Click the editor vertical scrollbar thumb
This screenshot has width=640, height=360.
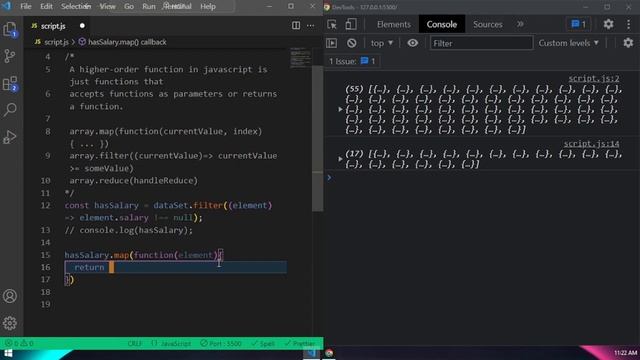pos(317,138)
